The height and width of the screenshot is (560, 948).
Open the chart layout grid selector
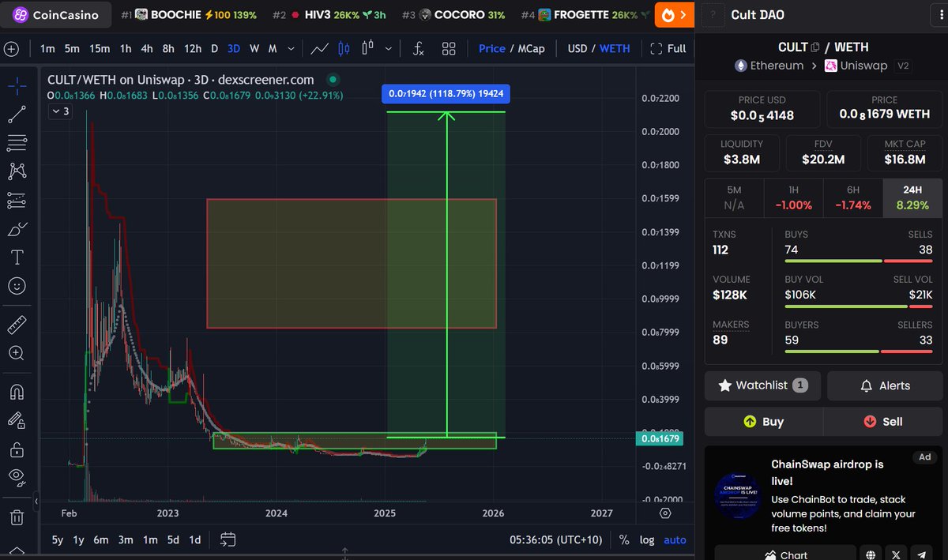click(449, 49)
